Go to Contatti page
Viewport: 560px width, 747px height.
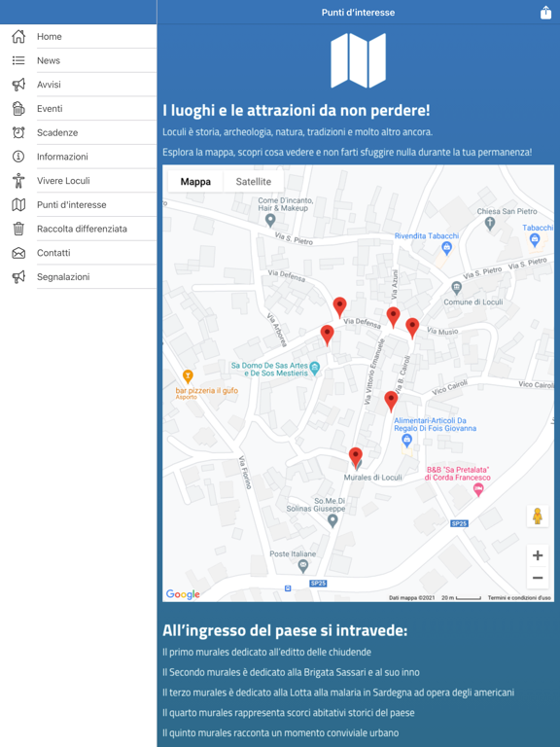coord(78,253)
